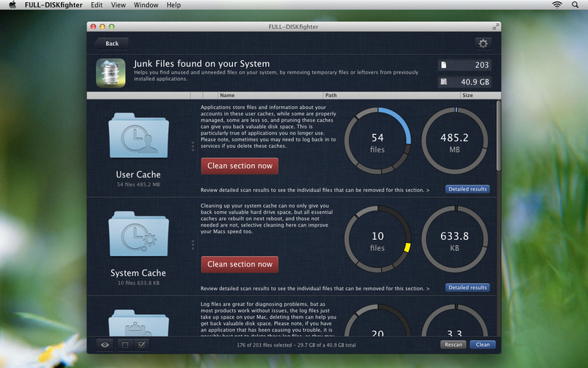
Task: Click the deselect all square button
Action: point(125,344)
